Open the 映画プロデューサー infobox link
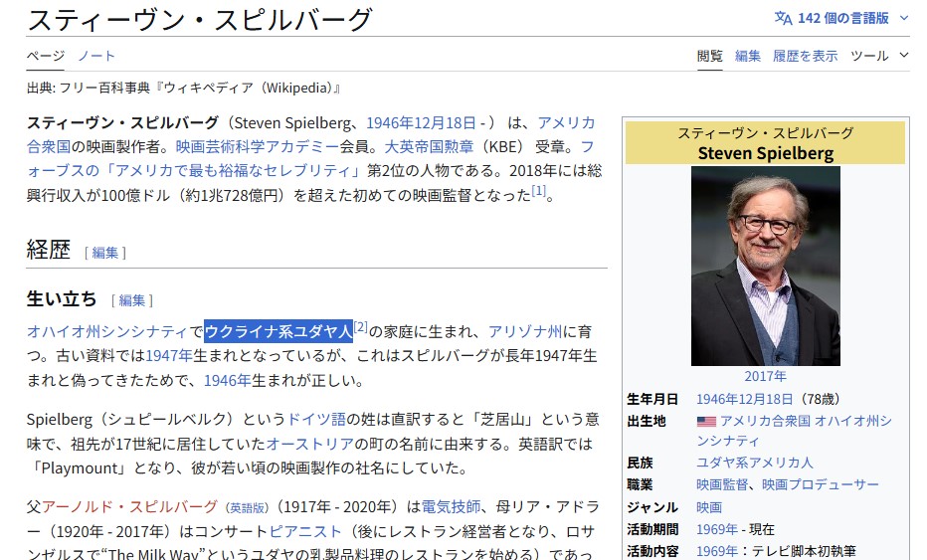This screenshot has width=927, height=560. 821,484
